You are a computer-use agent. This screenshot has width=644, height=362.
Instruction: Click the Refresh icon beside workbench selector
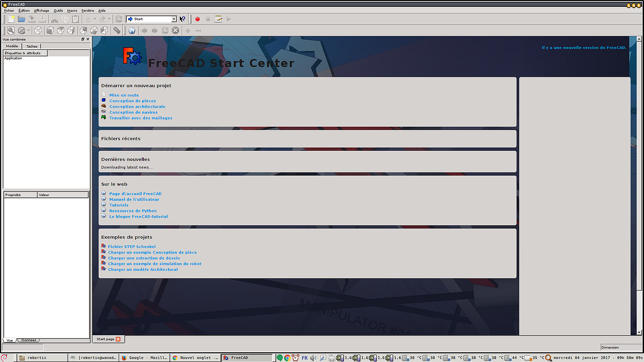(x=119, y=19)
